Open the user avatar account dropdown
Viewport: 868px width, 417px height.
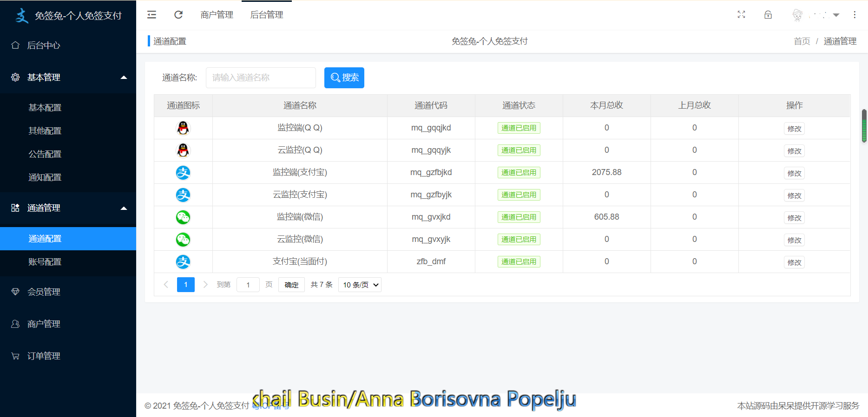[x=815, y=15]
